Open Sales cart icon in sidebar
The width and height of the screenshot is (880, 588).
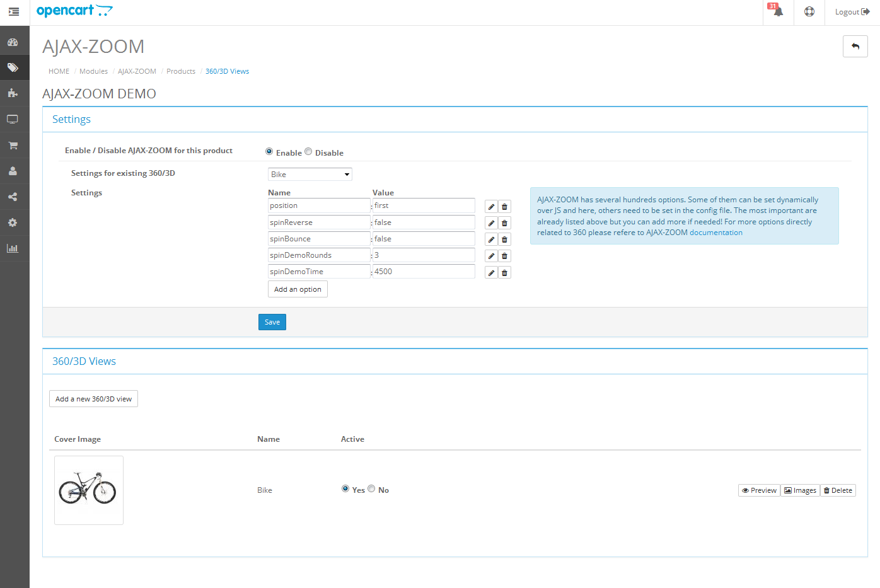13,145
